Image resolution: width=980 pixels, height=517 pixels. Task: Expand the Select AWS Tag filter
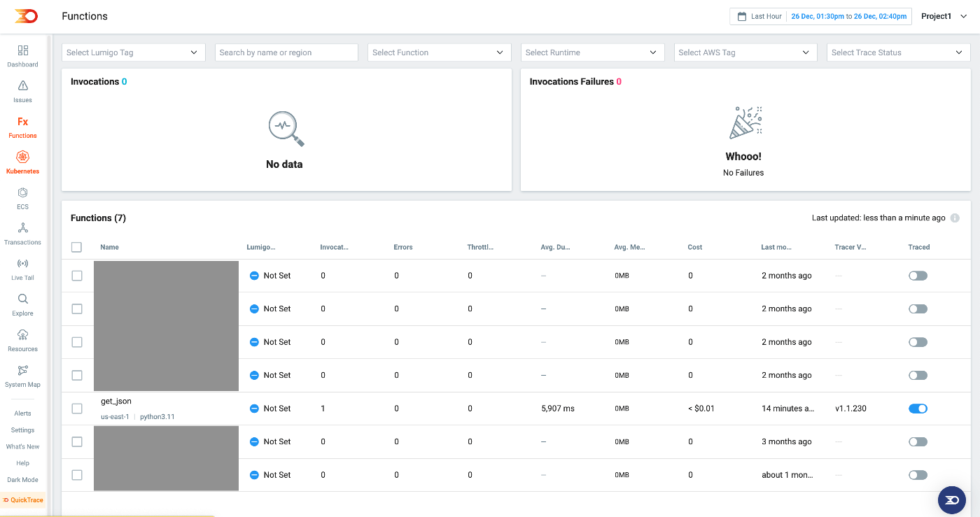[x=745, y=52]
